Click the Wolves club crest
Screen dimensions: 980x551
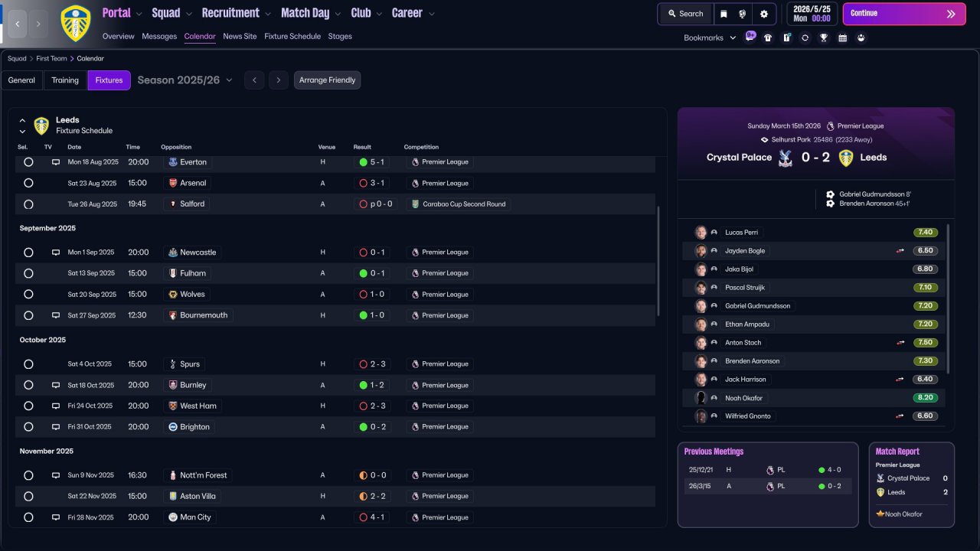click(x=173, y=294)
